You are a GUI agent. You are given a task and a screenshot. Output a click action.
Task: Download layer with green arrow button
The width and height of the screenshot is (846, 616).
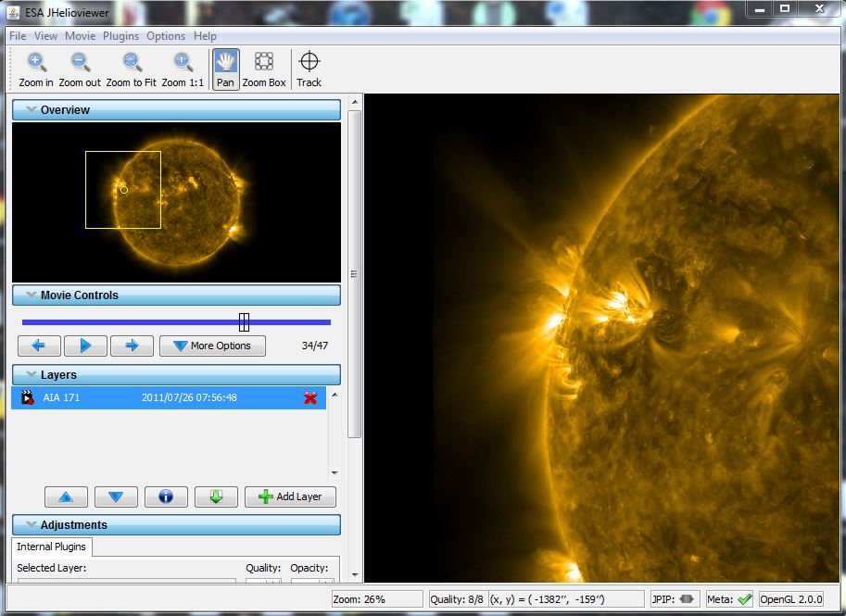point(216,497)
